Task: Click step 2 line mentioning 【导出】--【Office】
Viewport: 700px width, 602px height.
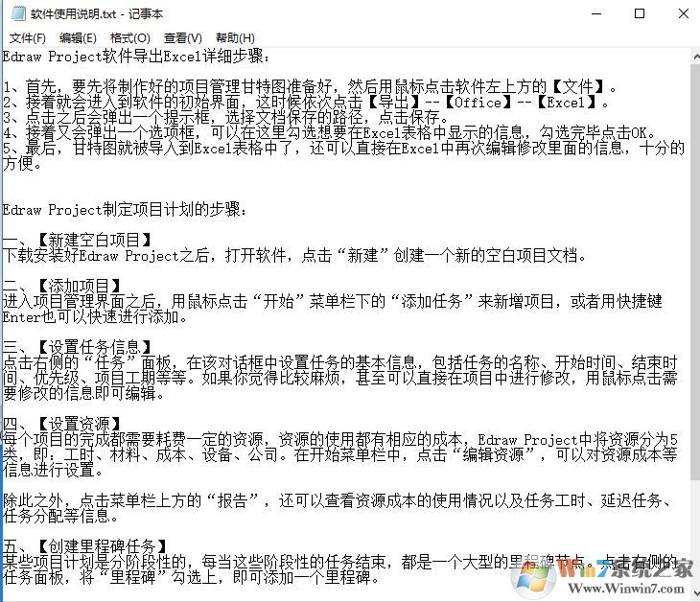Action: 306,103
